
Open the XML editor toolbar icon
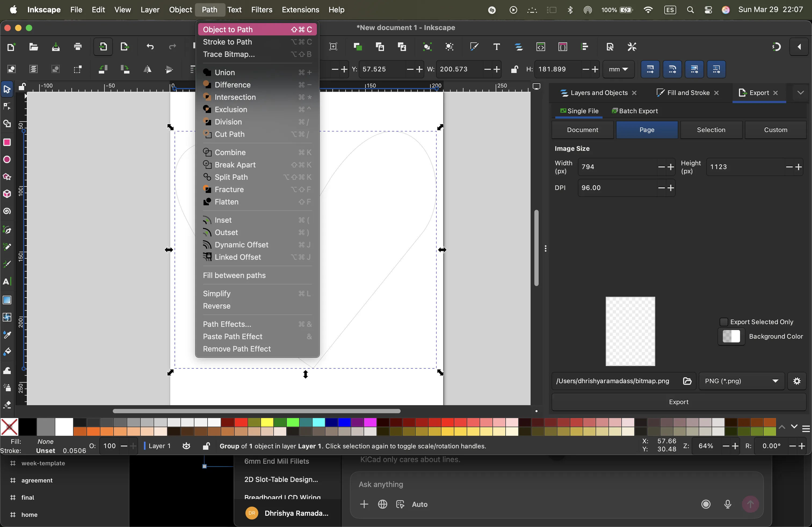(541, 47)
